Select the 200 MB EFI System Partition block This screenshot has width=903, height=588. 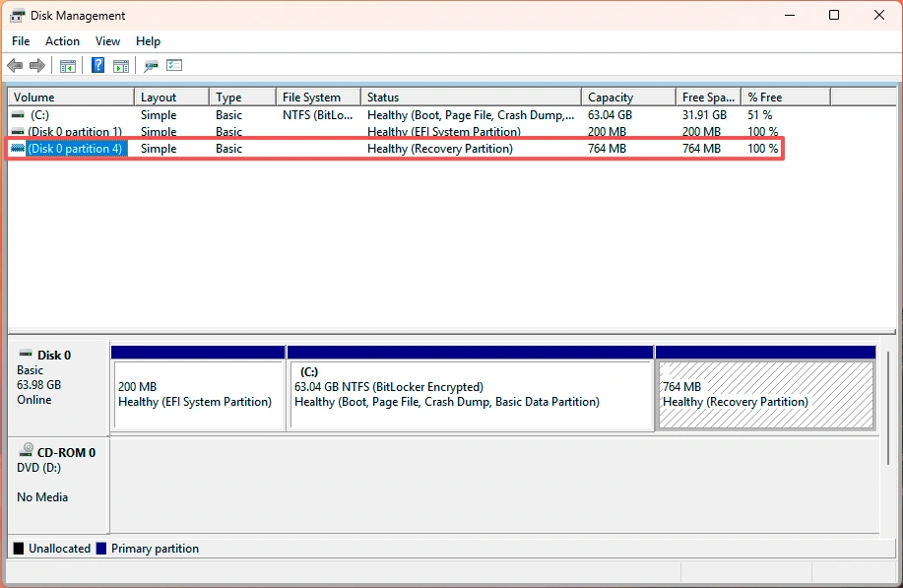point(199,395)
